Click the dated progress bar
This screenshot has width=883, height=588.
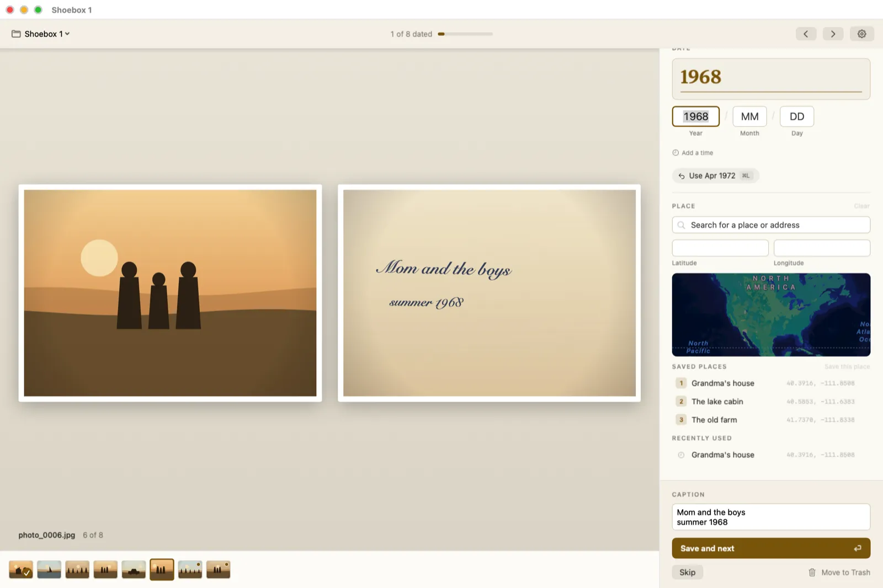[465, 34]
